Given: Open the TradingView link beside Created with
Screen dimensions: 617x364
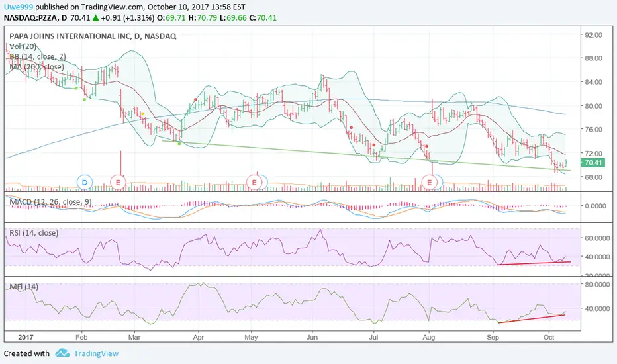Looking at the screenshot, I should pos(96,353).
